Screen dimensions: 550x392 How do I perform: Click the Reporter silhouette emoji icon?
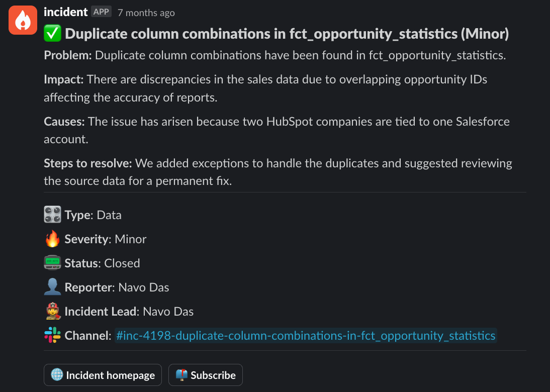(x=52, y=287)
